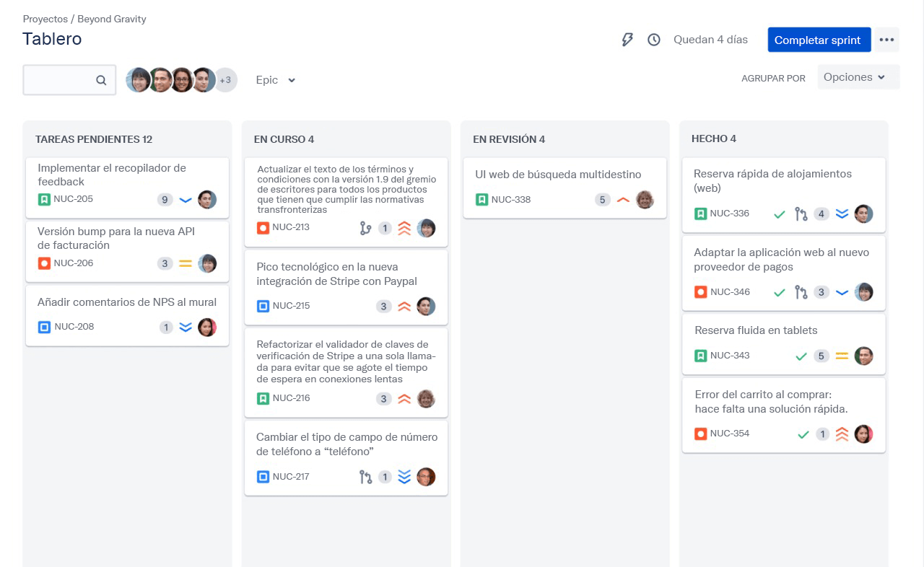Filter by the first avatar in team row
This screenshot has width=924, height=567.
click(x=138, y=80)
